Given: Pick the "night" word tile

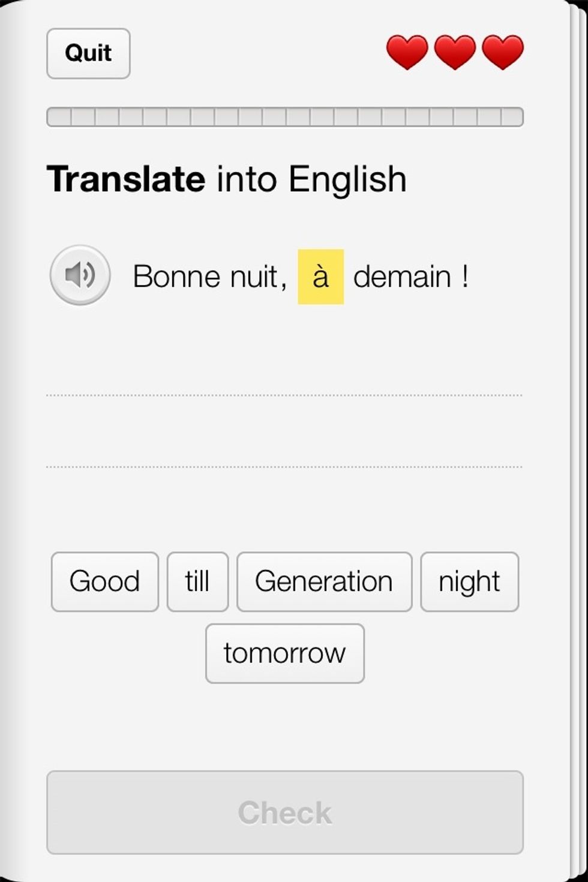Looking at the screenshot, I should point(469,581).
